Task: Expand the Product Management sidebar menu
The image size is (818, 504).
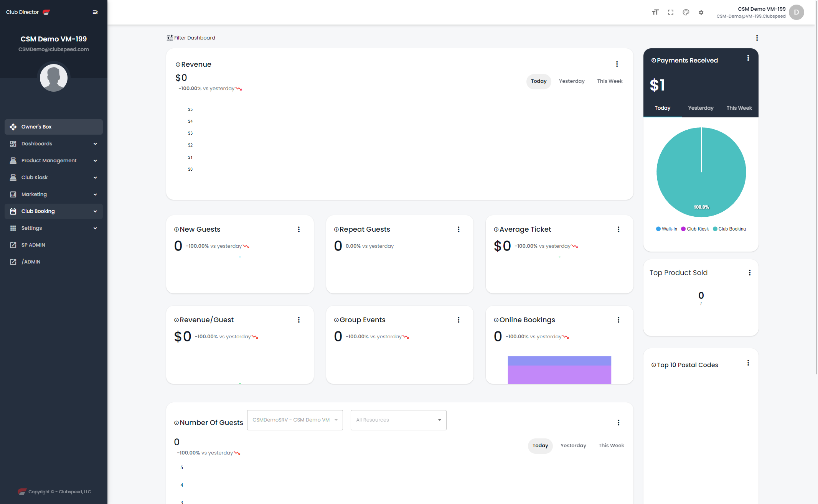Action: pyautogui.click(x=54, y=161)
